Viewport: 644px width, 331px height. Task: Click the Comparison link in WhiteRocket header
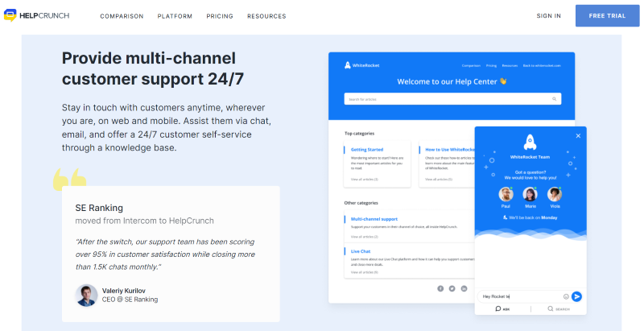coord(471,66)
